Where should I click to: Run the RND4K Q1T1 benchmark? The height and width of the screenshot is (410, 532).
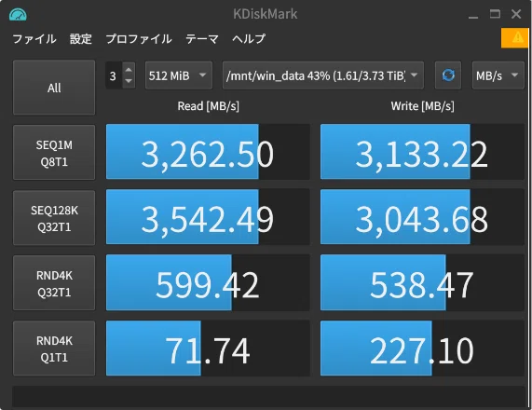[54, 348]
